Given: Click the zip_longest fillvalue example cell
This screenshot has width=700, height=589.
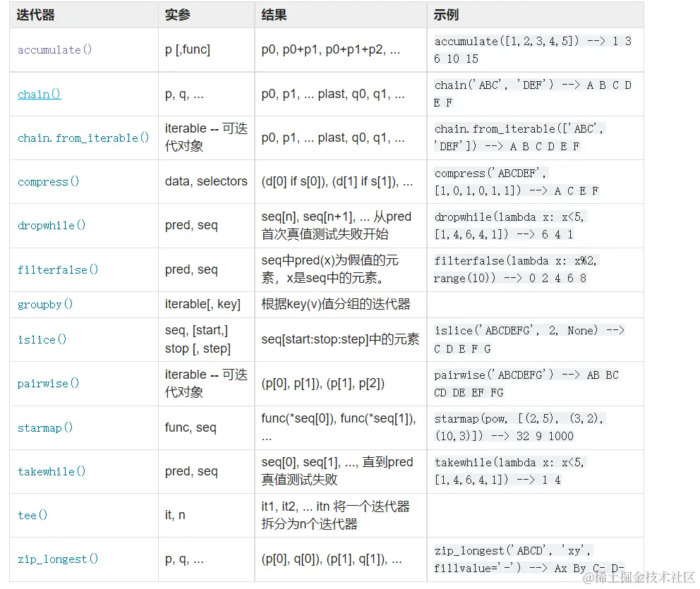Looking at the screenshot, I should [536, 559].
